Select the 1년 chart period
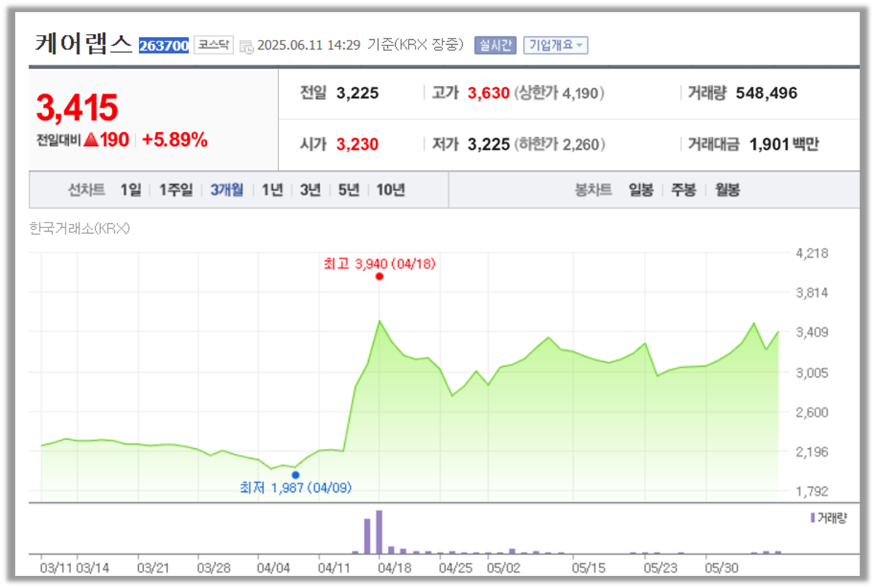Viewport: 875px width, 588px height. [x=272, y=190]
